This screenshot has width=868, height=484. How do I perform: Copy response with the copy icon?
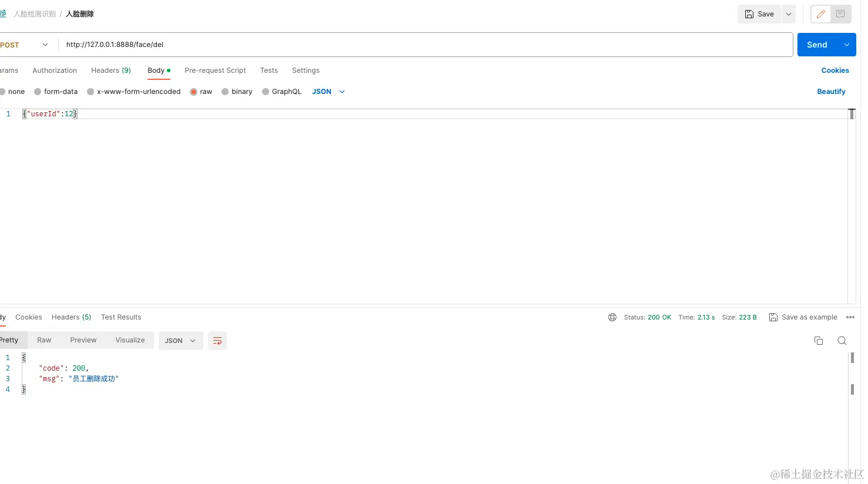pos(819,341)
